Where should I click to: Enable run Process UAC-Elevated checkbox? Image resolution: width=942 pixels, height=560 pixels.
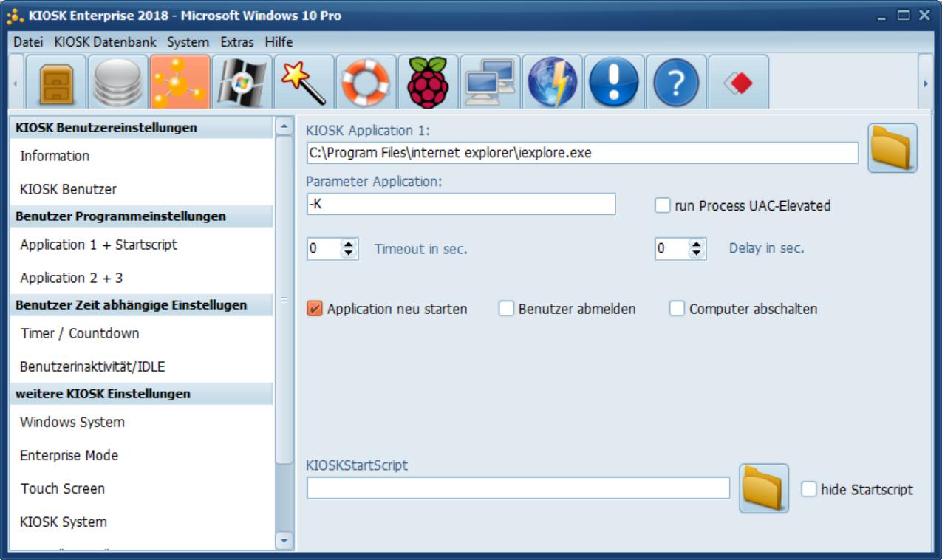[x=662, y=206]
